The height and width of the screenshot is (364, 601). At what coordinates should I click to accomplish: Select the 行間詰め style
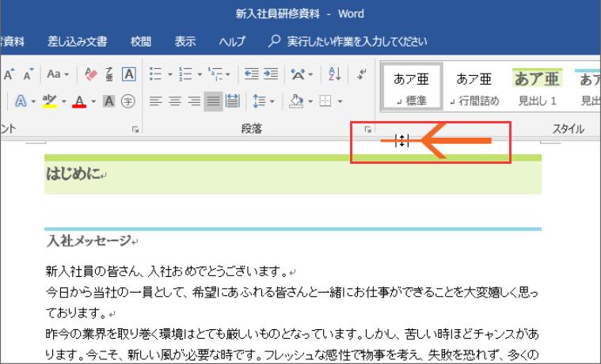click(x=474, y=87)
